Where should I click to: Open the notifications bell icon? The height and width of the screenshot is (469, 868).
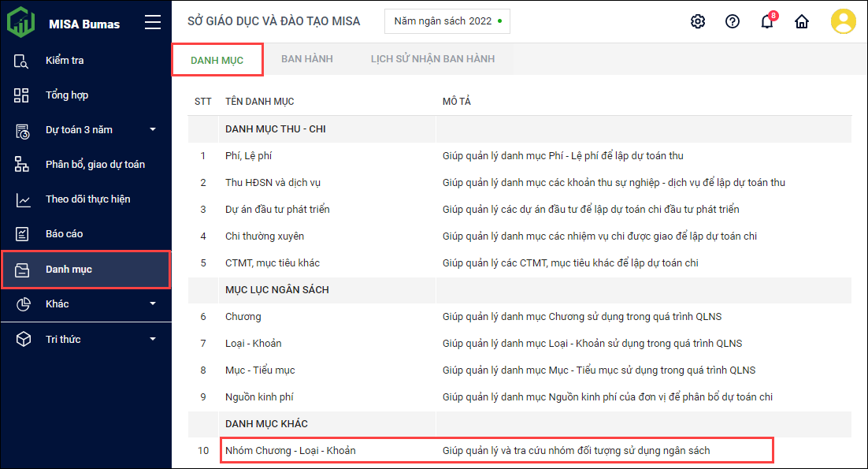[766, 21]
